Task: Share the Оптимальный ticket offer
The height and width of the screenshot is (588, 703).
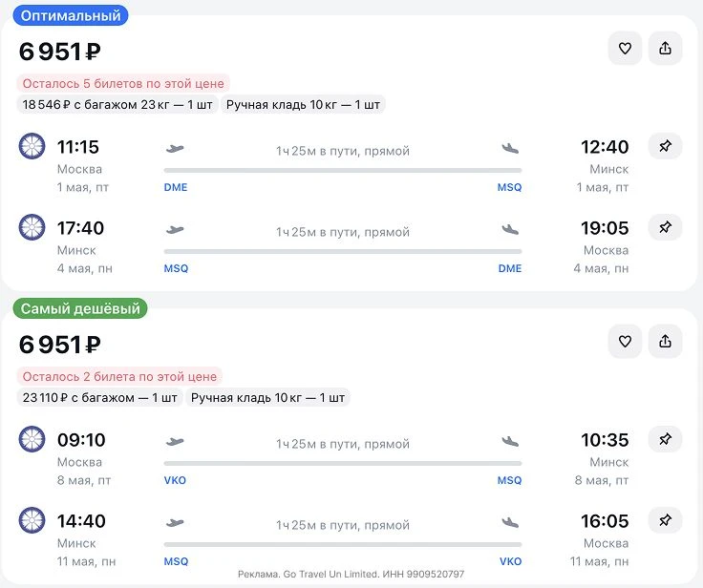Action: [666, 49]
